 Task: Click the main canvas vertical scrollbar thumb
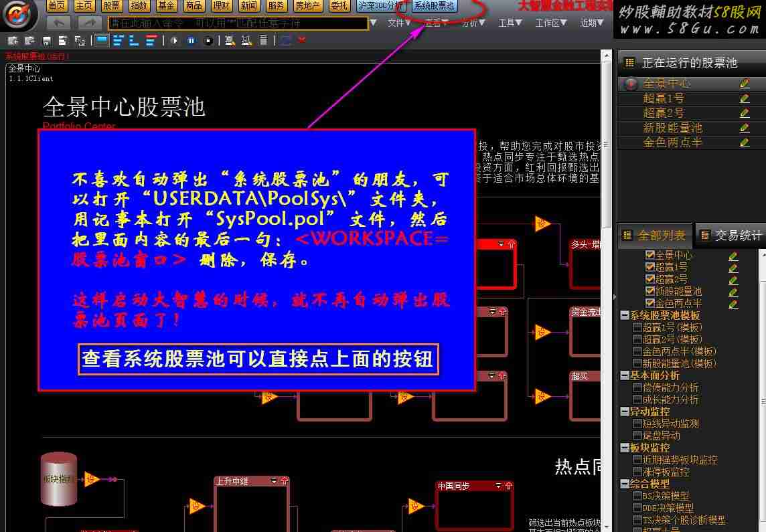tap(606, 145)
